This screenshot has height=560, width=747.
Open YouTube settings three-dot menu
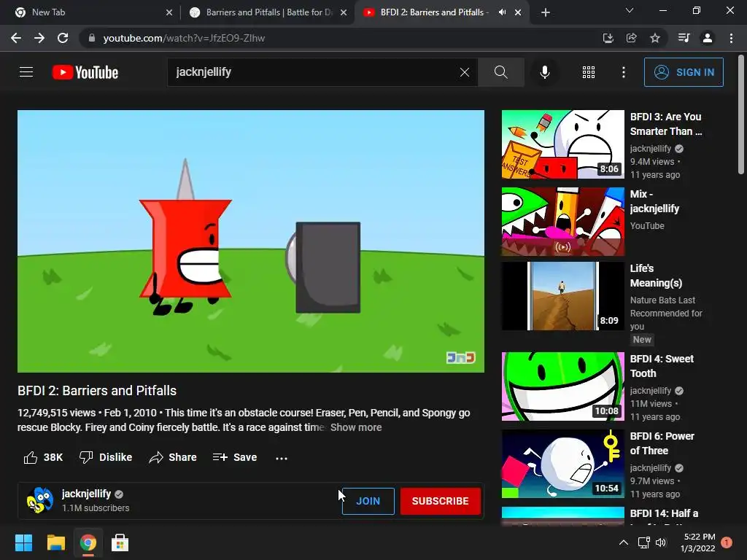click(x=623, y=72)
